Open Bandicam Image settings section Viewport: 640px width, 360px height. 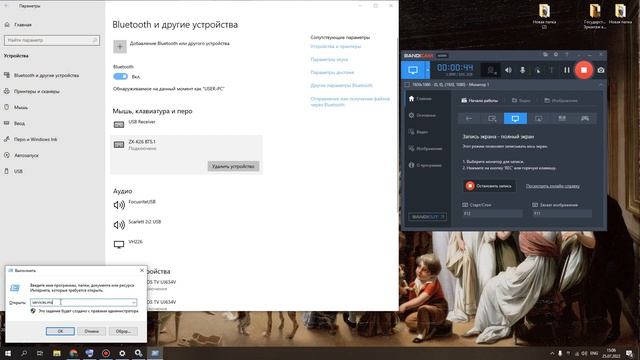coord(425,149)
